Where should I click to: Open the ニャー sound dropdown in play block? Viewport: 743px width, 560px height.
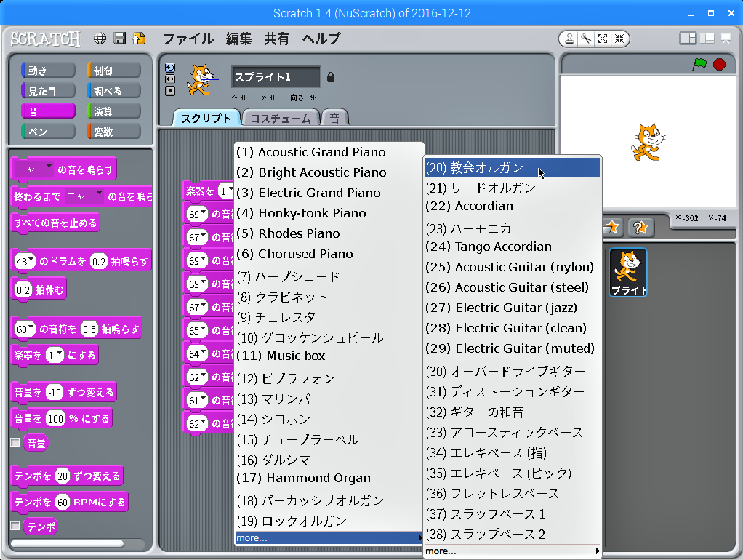[x=49, y=168]
